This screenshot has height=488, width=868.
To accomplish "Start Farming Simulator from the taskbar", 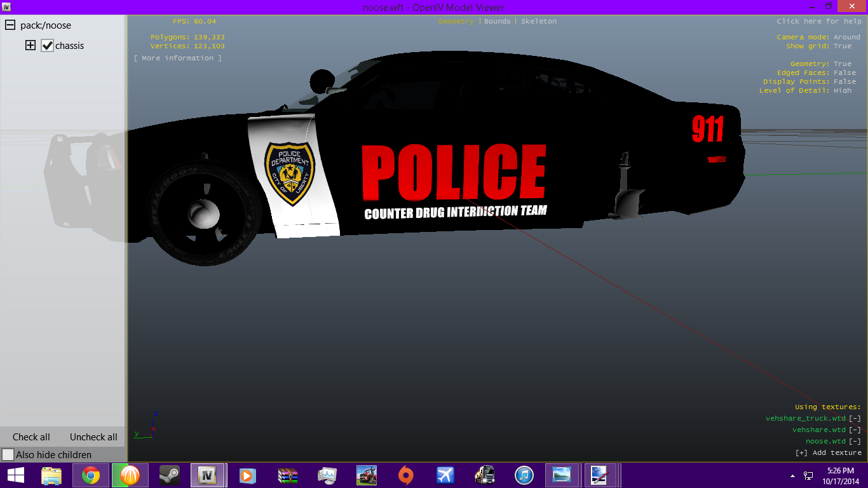I will click(x=366, y=475).
